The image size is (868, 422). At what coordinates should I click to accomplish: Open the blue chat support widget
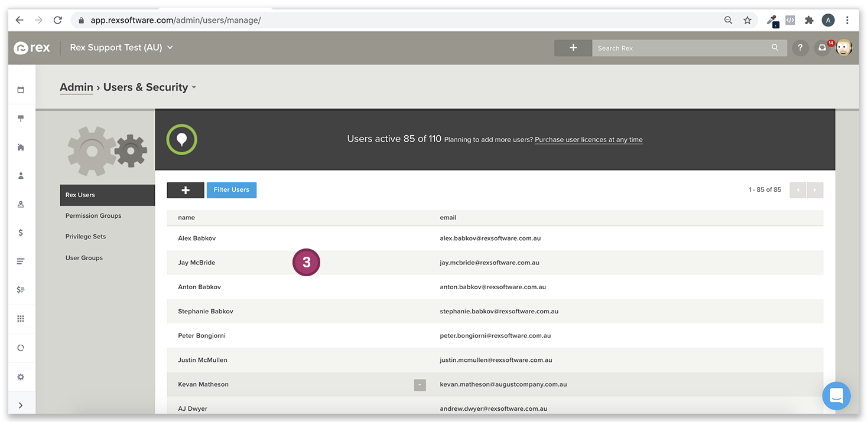837,396
